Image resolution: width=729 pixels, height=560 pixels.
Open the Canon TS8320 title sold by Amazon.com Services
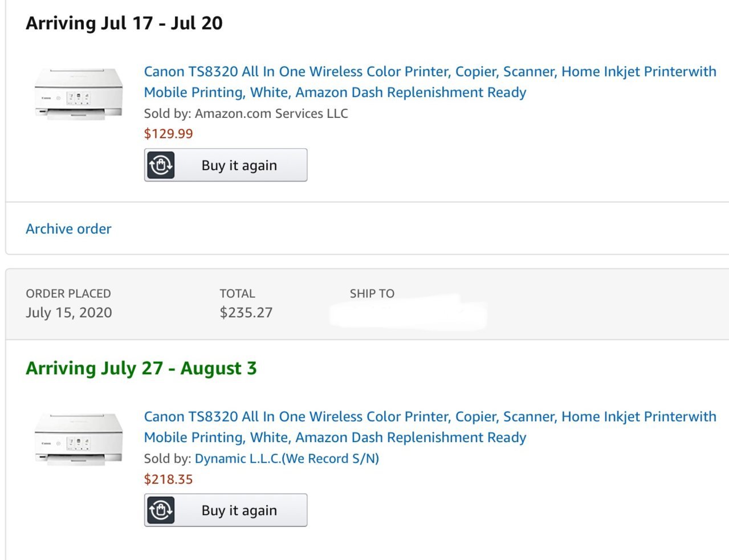pyautogui.click(x=430, y=81)
